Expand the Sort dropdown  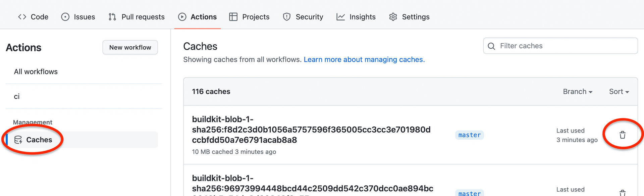point(619,92)
